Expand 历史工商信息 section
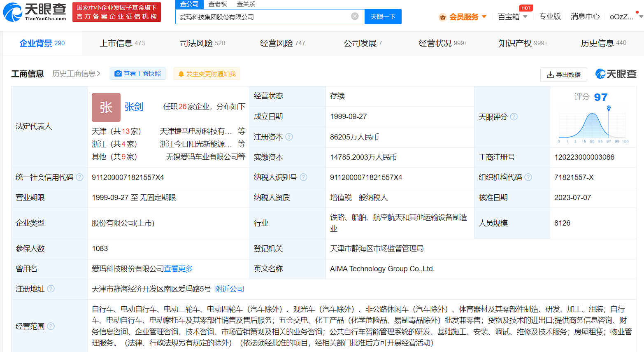This screenshot has width=644, height=352. pyautogui.click(x=76, y=74)
